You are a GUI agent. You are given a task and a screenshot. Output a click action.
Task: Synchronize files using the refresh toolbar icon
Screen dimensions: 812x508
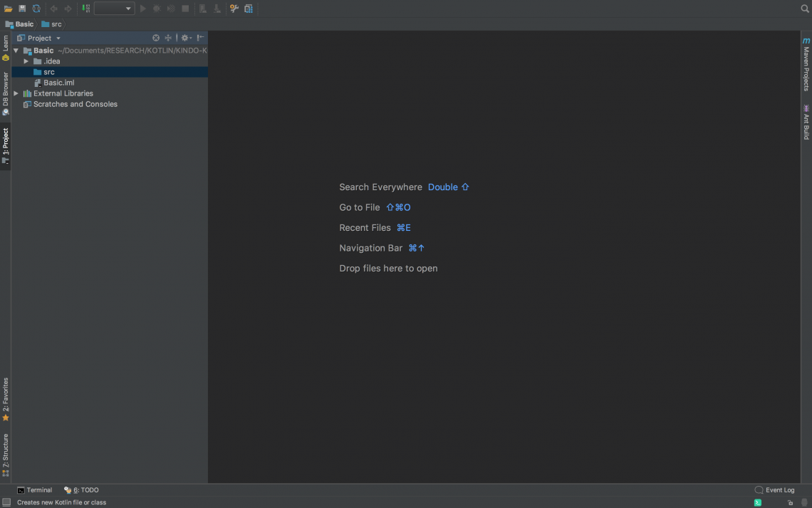pyautogui.click(x=36, y=8)
